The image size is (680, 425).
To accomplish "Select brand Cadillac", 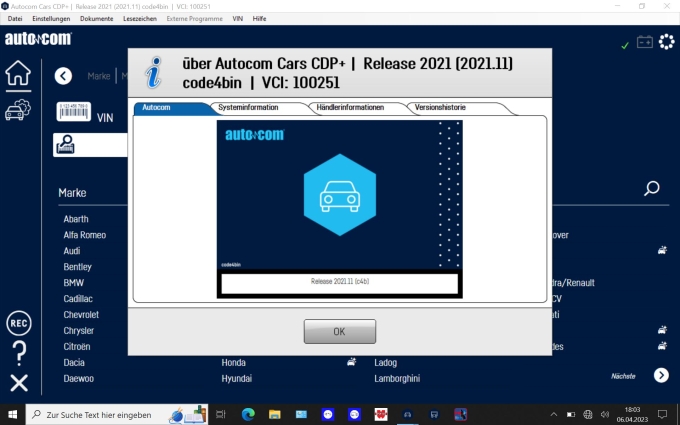I will (x=78, y=299).
